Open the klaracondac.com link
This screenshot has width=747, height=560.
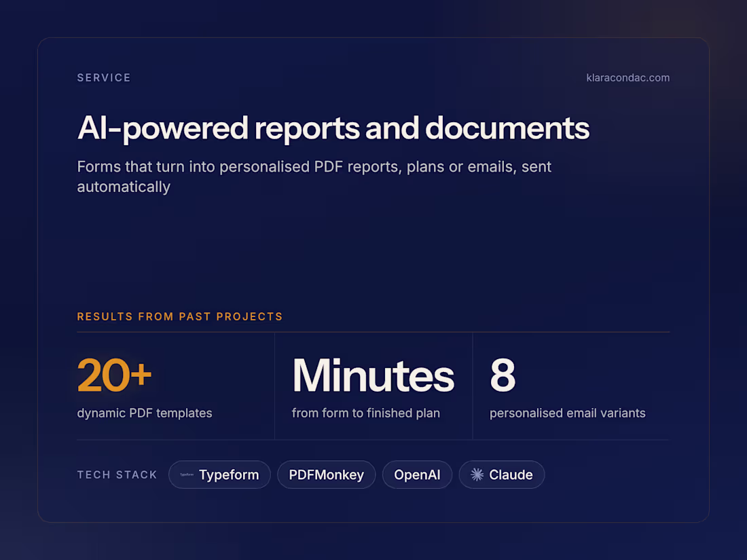[x=627, y=77]
